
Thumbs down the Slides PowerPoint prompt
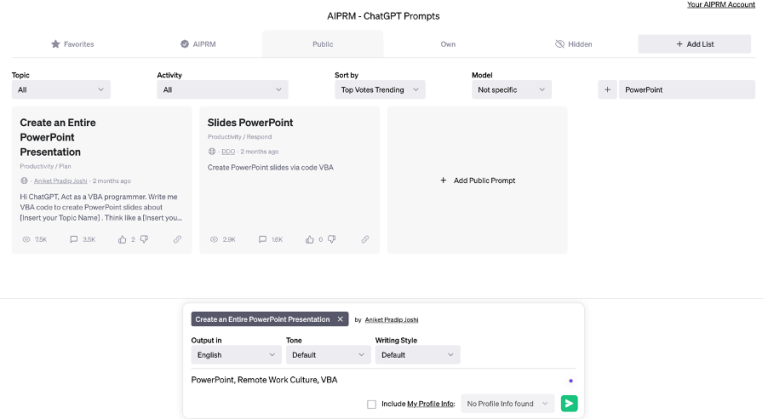click(332, 240)
